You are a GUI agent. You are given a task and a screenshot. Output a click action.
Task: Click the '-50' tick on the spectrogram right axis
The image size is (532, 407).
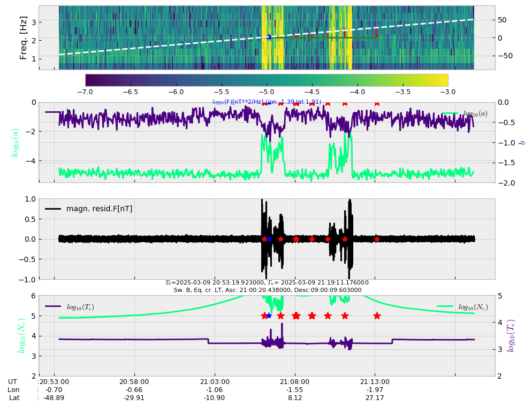[505, 56]
